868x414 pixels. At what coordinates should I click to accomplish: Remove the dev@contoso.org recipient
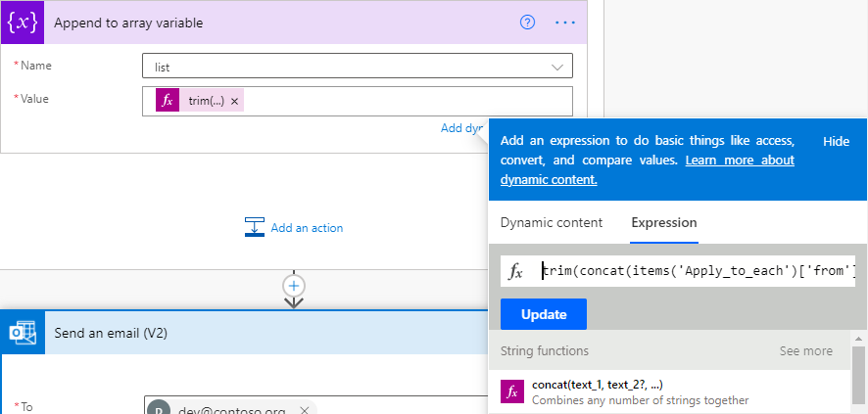(x=304, y=411)
